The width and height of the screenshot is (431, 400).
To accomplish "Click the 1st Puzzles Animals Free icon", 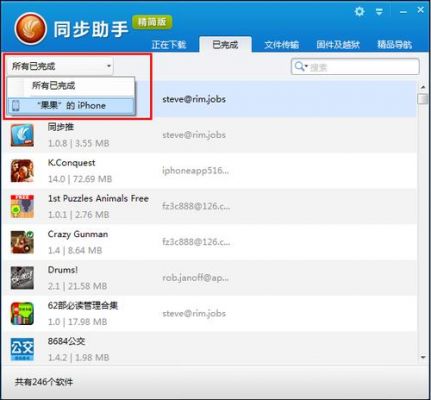I will click(22, 206).
